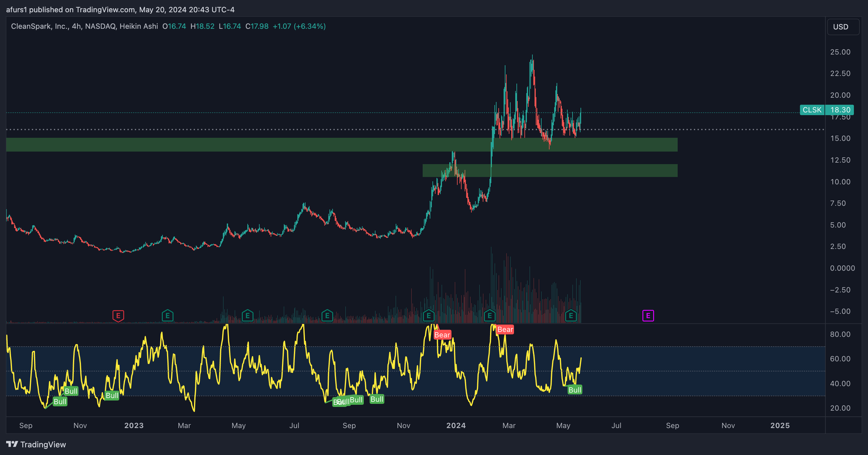Click the 2025 label on time axis
This screenshot has width=868, height=455.
pos(780,425)
